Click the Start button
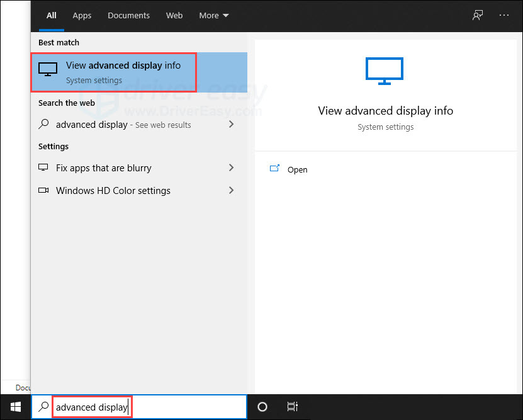Image resolution: width=523 pixels, height=420 pixels. 15,407
